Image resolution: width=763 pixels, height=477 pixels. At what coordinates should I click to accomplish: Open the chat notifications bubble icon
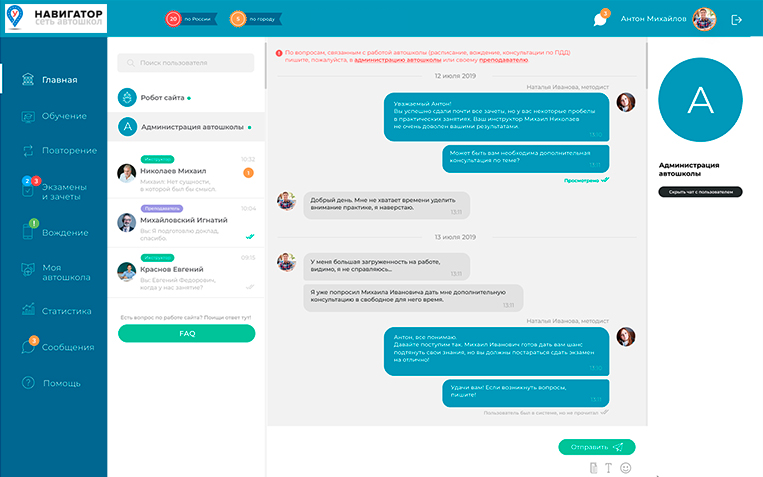tap(601, 18)
